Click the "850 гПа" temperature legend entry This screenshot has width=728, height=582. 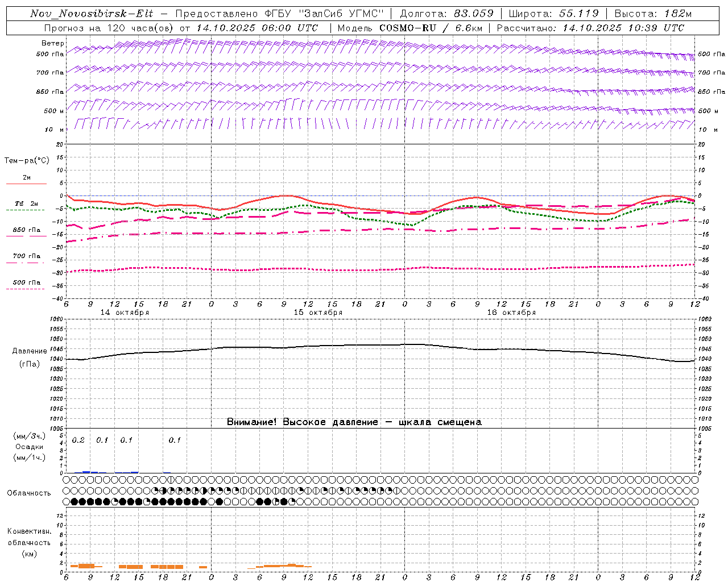[27, 230]
